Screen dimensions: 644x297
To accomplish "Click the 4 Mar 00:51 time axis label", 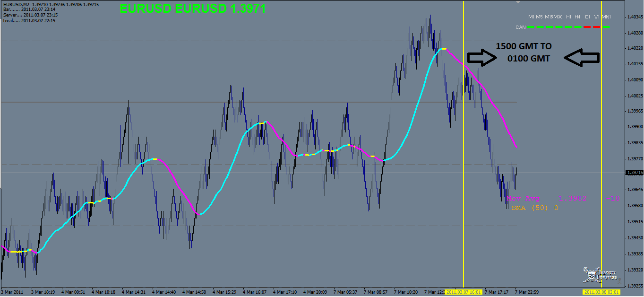I will pos(73,292).
